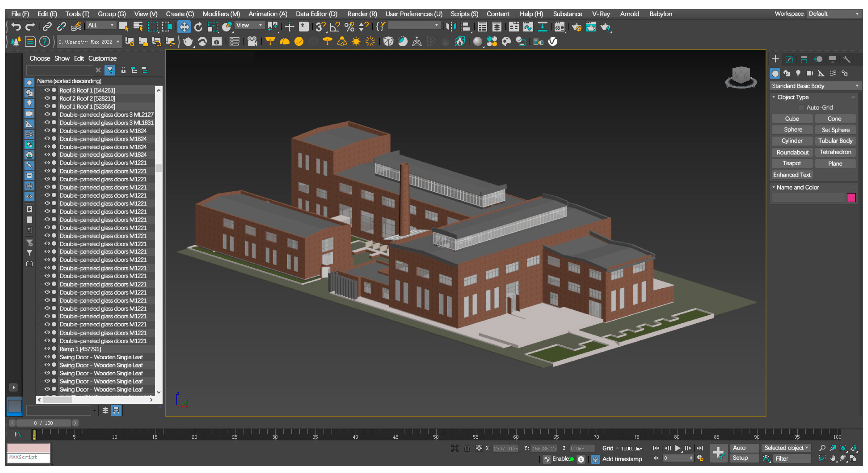Select the Move transform tool

coord(184,27)
